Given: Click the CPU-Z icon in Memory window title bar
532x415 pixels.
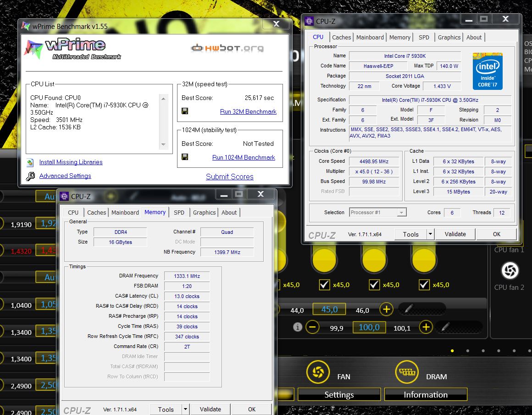Looking at the screenshot, I should click(x=64, y=196).
